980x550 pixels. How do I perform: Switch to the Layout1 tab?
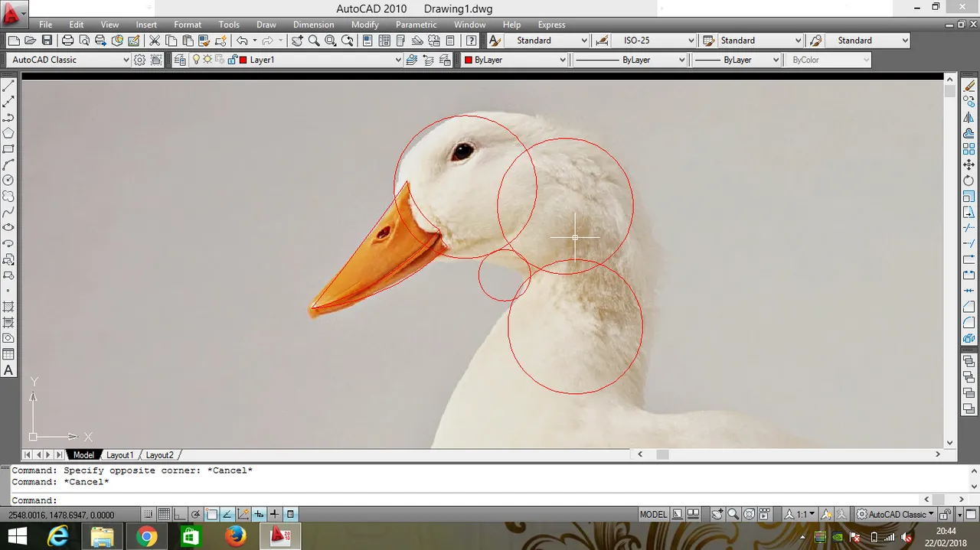point(119,455)
